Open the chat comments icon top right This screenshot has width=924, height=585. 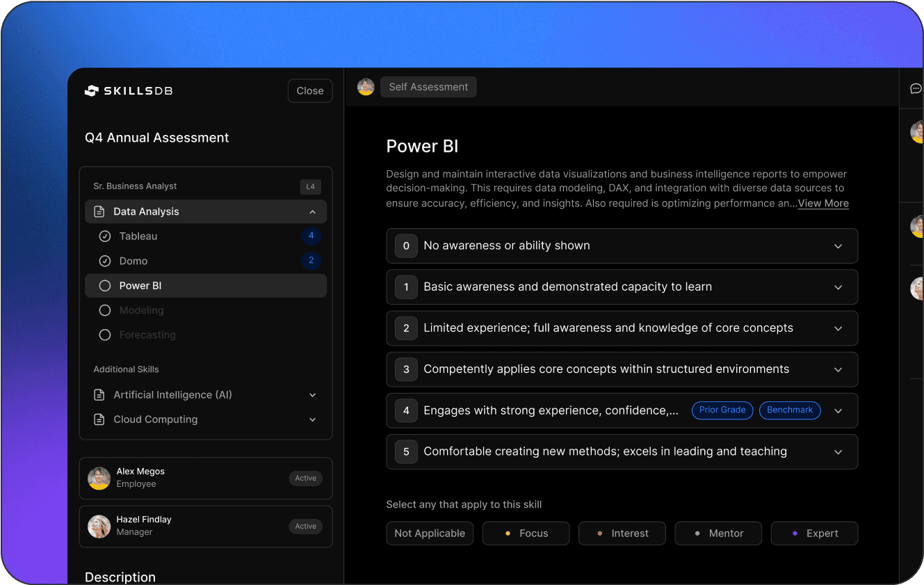(x=916, y=88)
